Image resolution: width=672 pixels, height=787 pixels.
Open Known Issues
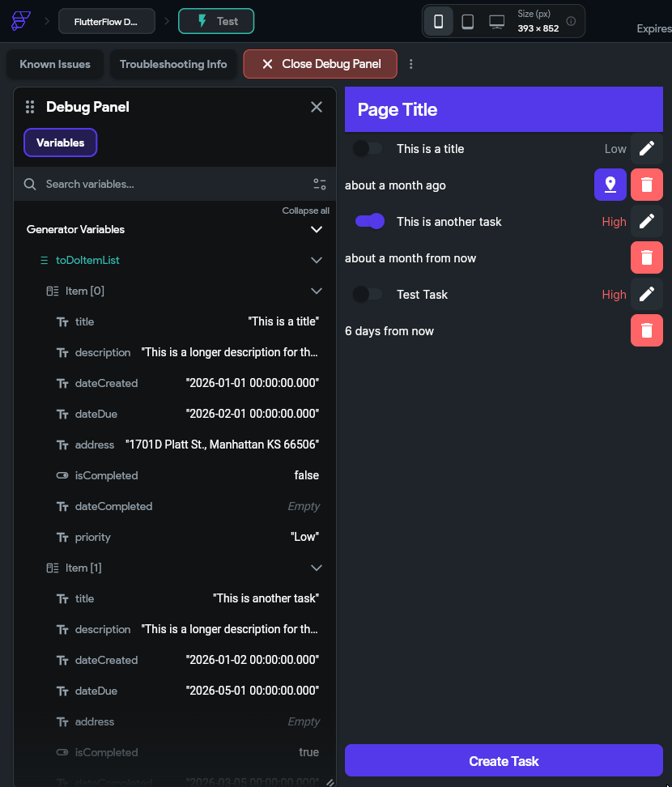click(x=55, y=64)
